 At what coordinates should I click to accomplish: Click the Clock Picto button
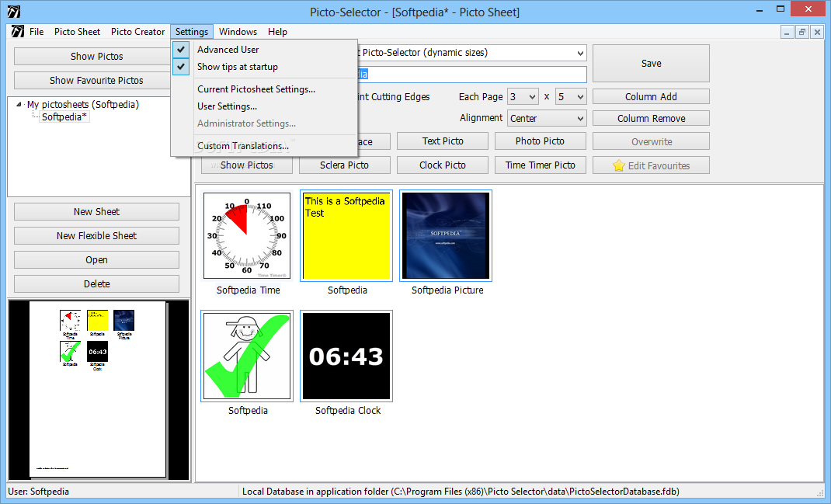point(443,165)
